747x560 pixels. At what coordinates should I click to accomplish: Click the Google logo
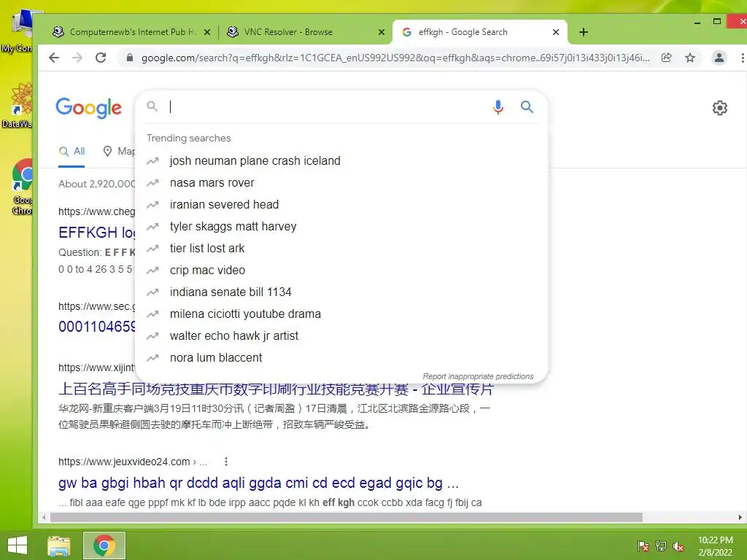(88, 108)
